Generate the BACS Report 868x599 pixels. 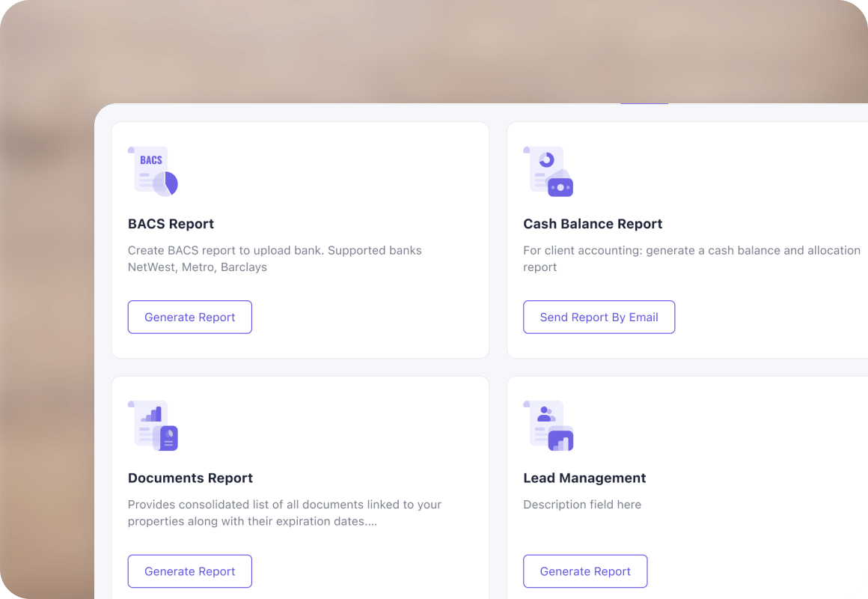[190, 317]
